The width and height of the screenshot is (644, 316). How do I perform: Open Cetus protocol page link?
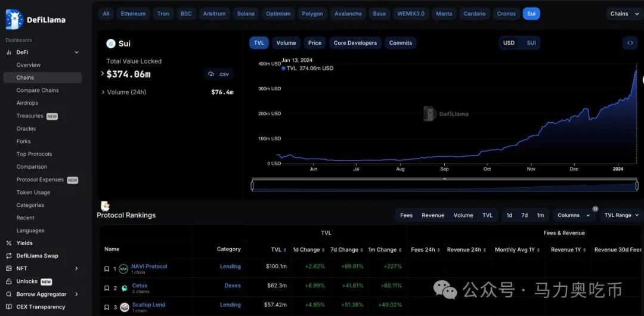140,286
